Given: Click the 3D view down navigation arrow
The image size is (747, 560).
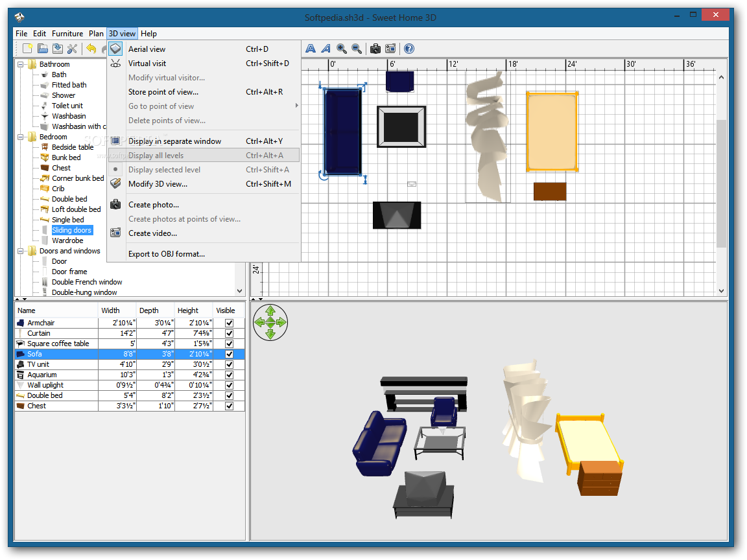Looking at the screenshot, I should point(270,334).
